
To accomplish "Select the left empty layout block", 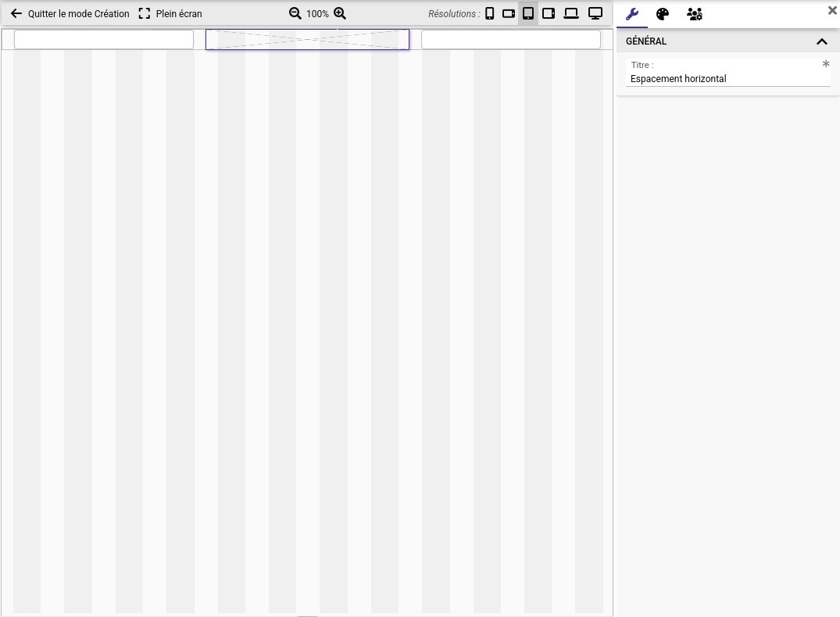I will 104,40.
